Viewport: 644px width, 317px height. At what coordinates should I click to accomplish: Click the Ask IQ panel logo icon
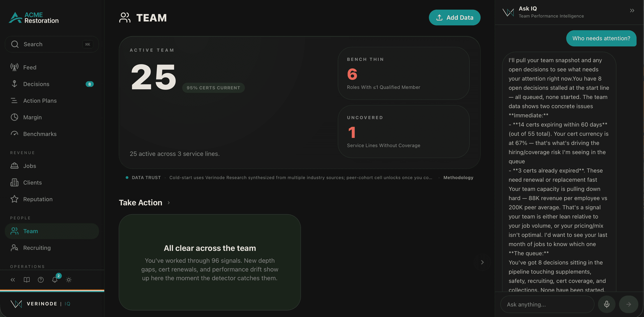coord(508,12)
